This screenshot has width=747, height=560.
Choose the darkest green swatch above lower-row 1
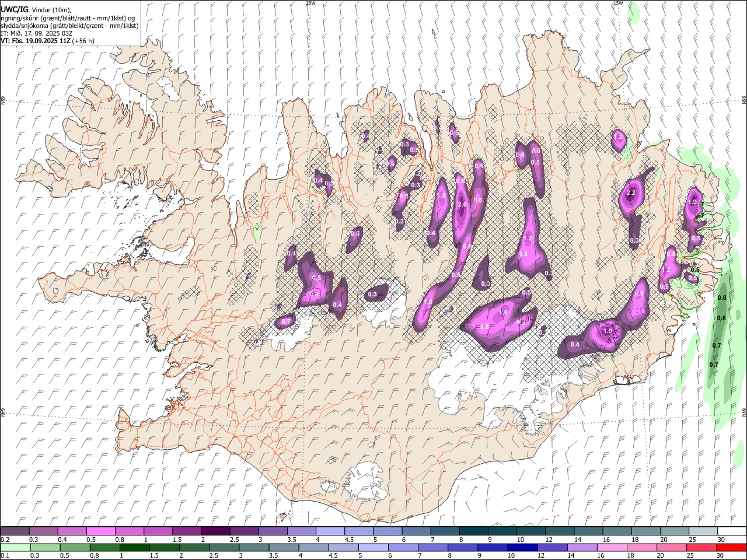click(134, 547)
